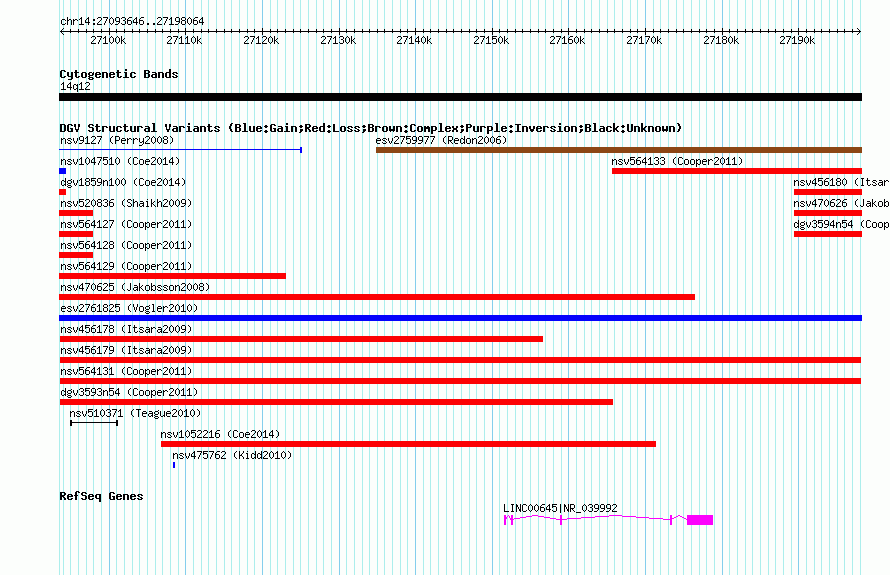The width and height of the screenshot is (890, 575).
Task: Open nsv564127 (Cooper2011) label
Action: [x=126, y=224]
